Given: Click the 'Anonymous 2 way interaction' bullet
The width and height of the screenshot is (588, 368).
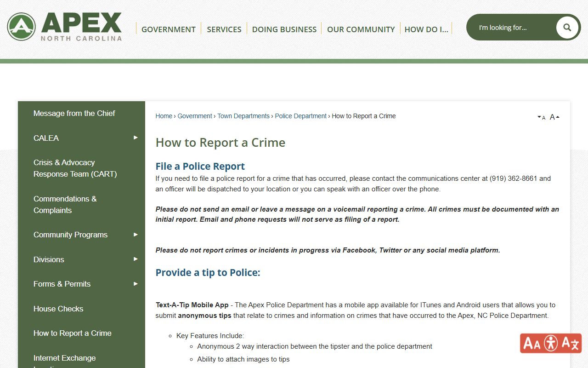Looking at the screenshot, I should pyautogui.click(x=315, y=346).
